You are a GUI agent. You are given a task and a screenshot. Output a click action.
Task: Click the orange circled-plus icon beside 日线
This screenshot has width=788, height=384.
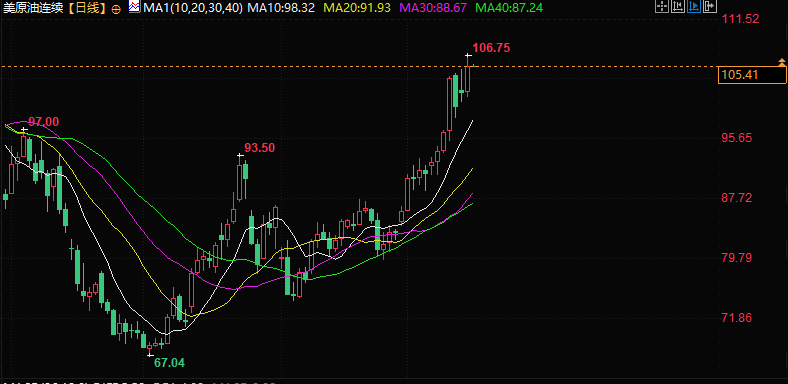[116, 9]
